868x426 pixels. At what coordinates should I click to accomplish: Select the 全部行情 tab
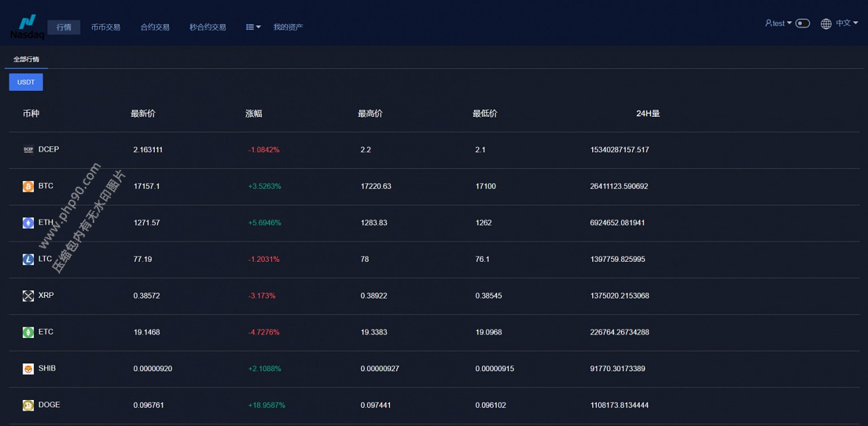coord(26,59)
